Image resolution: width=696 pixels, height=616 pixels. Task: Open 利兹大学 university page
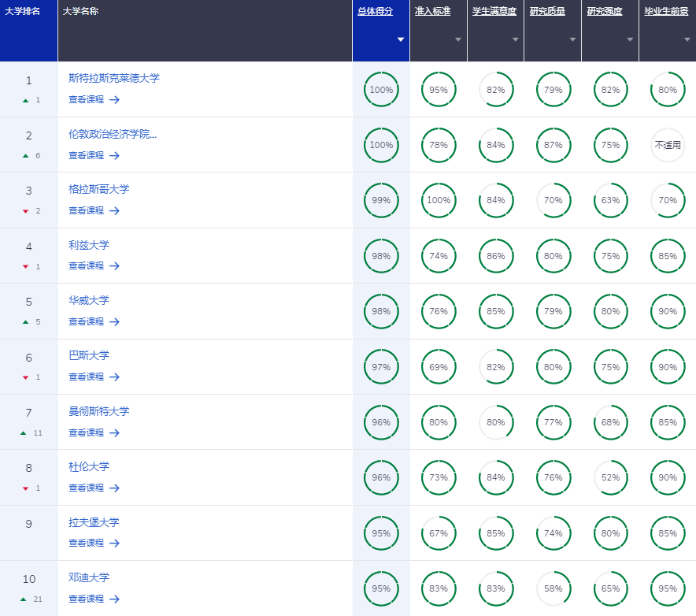(89, 245)
